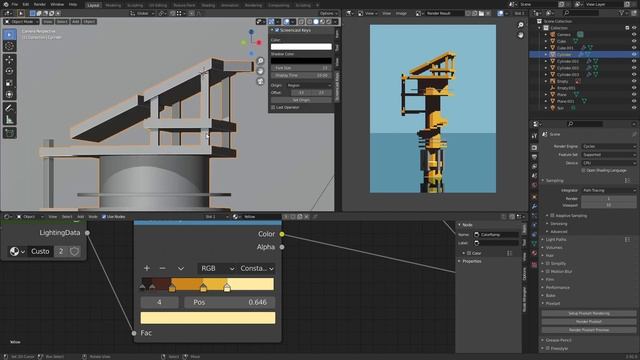Click the viewport zoom magnifier gizmo

[x=260, y=61]
